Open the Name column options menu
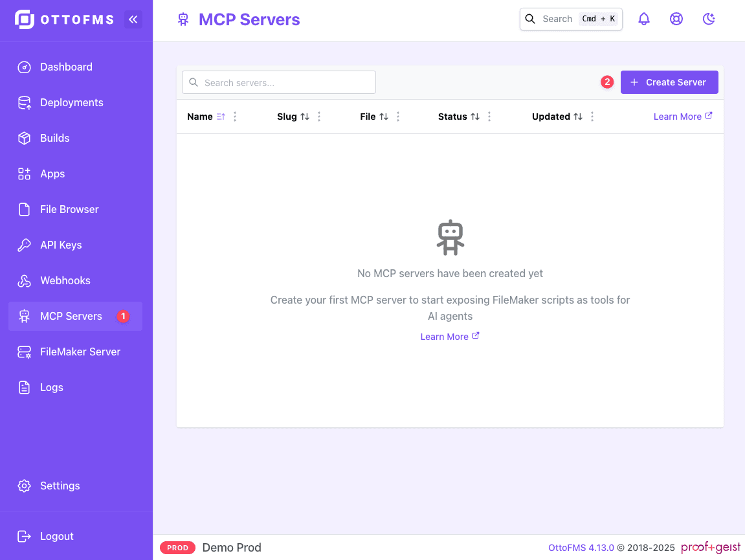The height and width of the screenshot is (560, 745). pyautogui.click(x=235, y=117)
